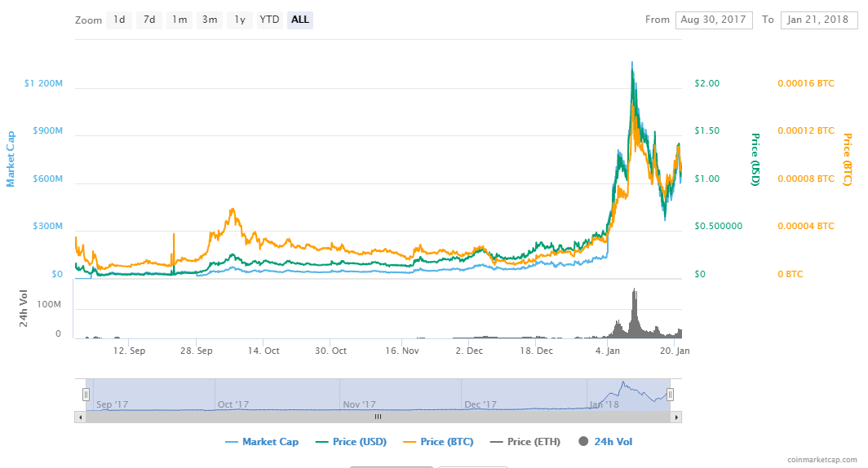This screenshot has width=868, height=468.
Task: Click the 2. Dec x-axis label
Action: (469, 351)
